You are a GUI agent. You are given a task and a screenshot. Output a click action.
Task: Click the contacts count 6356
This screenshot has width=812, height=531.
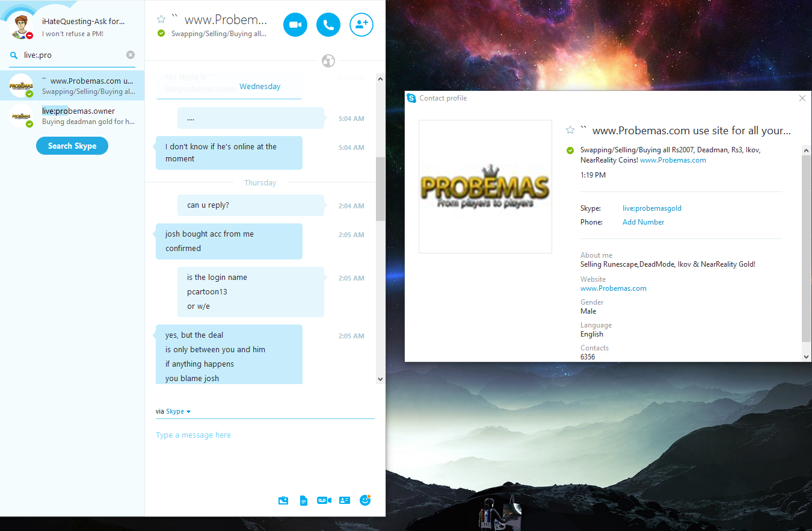coord(588,357)
